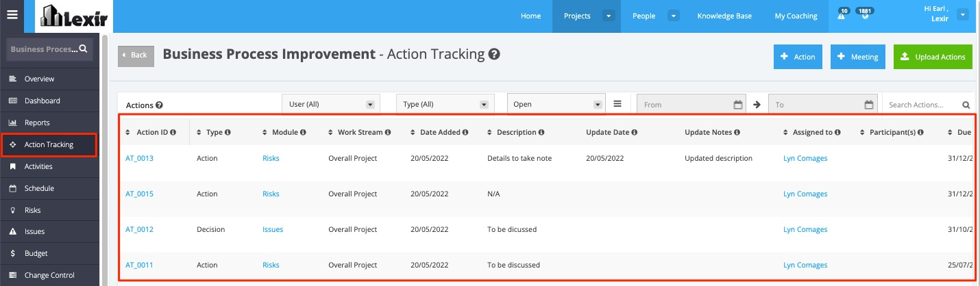Click the list options icon beside Open filter
The height and width of the screenshot is (286, 980).
(x=617, y=104)
